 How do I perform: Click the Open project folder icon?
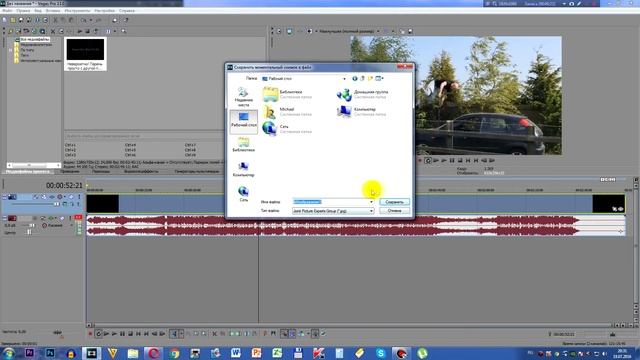13,20
